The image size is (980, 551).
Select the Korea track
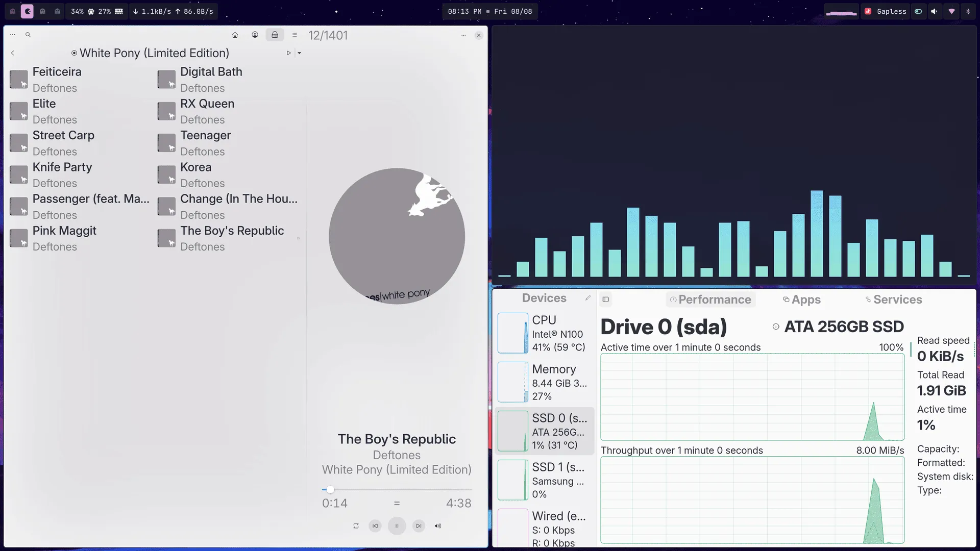click(x=228, y=175)
